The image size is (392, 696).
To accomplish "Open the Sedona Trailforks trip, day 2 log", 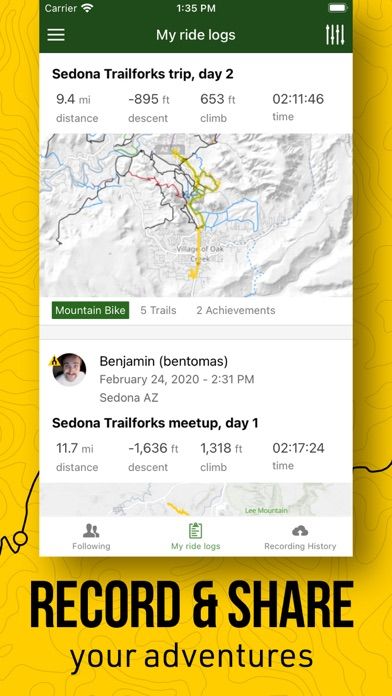I will click(x=143, y=74).
